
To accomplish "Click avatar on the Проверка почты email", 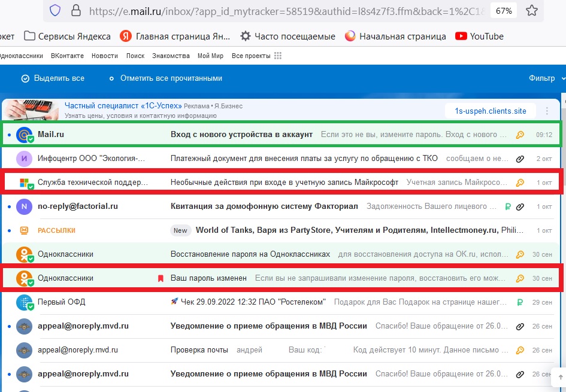I will coord(25,350).
